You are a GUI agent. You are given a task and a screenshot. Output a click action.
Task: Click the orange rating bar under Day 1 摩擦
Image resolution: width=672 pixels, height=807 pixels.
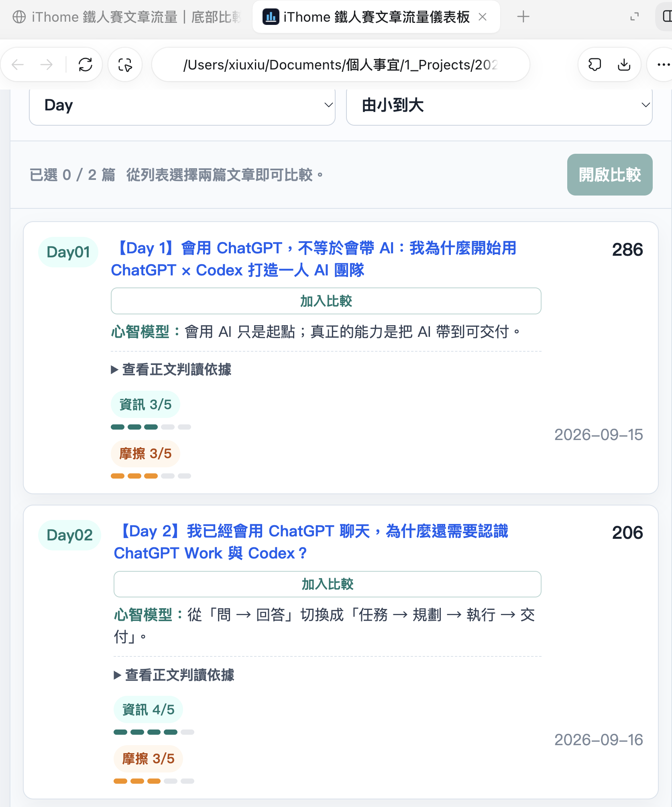pyautogui.click(x=151, y=476)
